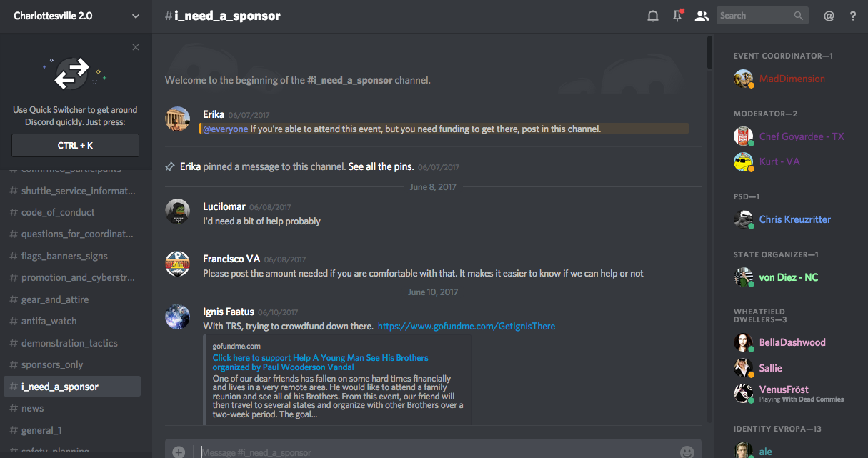Select member MadDimension
Viewport: 868px width, 458px height.
(x=792, y=79)
